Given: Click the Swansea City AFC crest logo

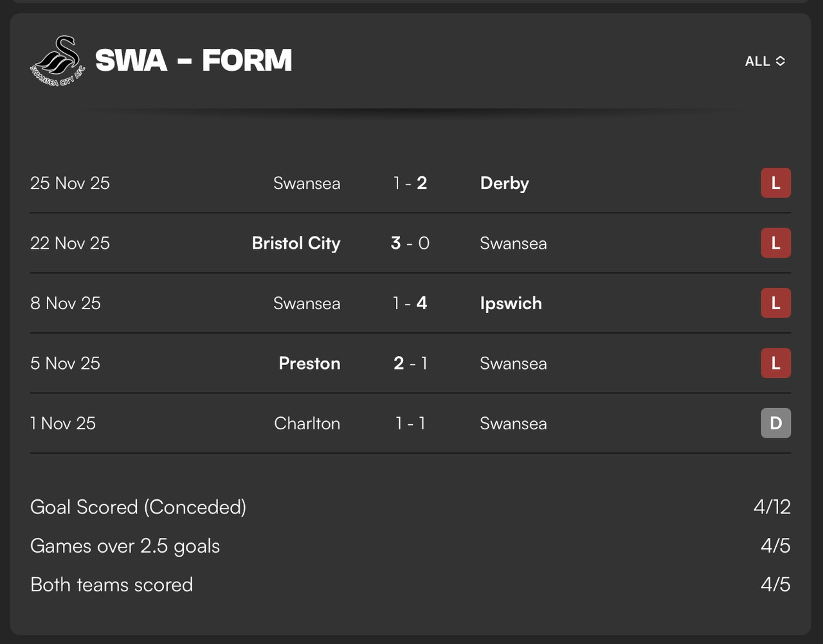Looking at the screenshot, I should point(57,61).
